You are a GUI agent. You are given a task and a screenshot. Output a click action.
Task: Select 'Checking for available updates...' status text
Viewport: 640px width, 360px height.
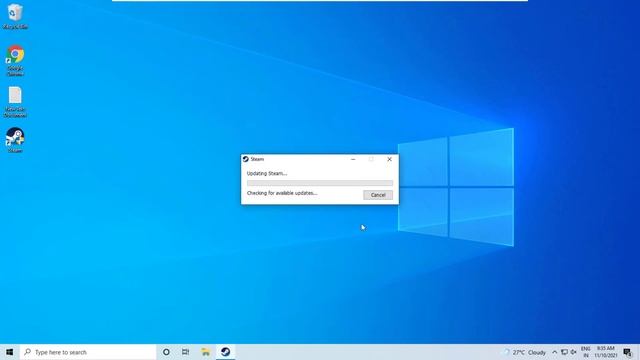tap(282, 193)
